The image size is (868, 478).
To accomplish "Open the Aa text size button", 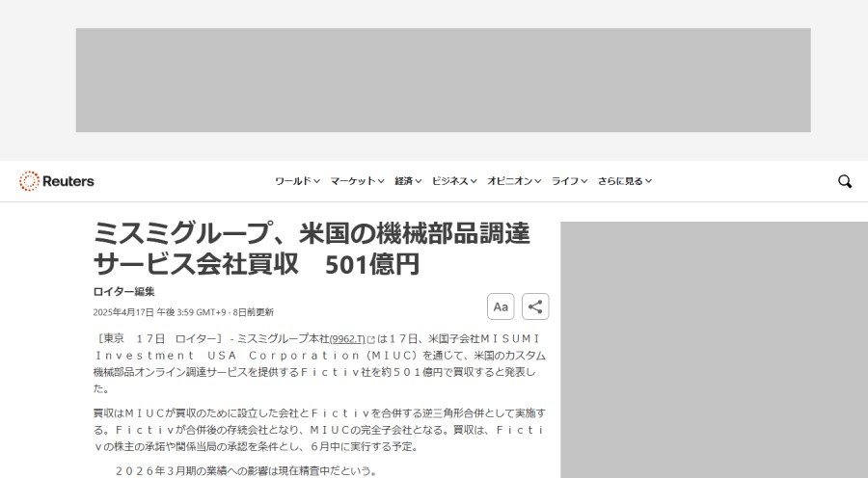I will point(501,306).
